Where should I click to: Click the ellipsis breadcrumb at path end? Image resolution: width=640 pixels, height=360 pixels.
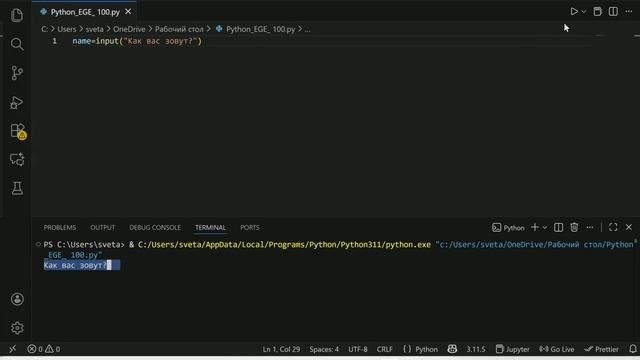pos(307,29)
